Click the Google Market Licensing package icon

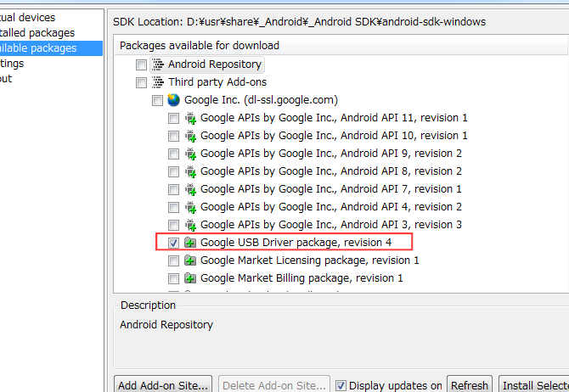(x=190, y=260)
